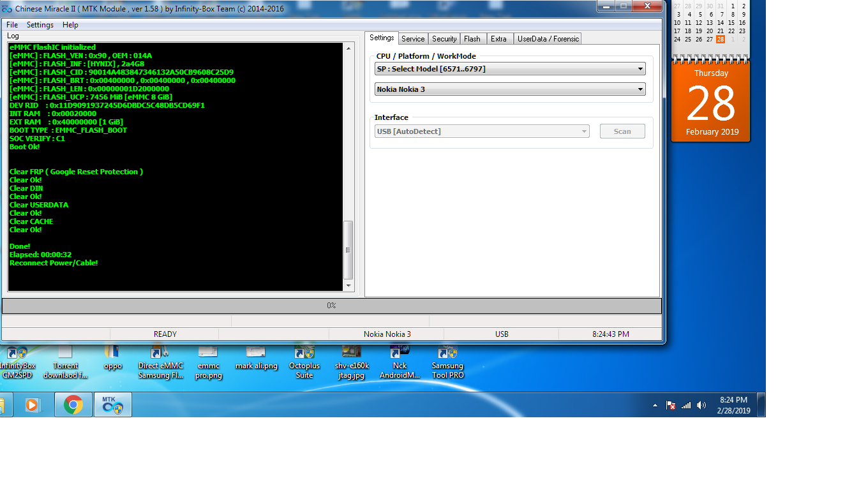This screenshot has width=868, height=490.
Task: Open the Torrent download file on desktop
Action: pos(65,362)
